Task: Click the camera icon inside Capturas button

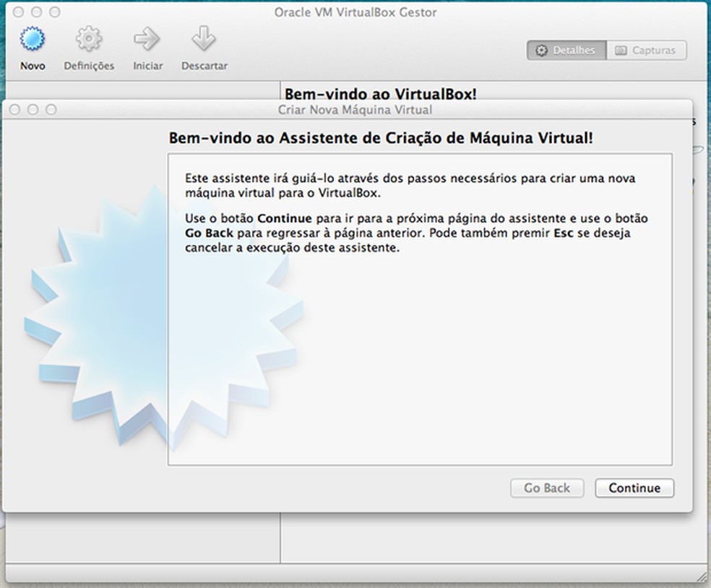Action: (621, 51)
